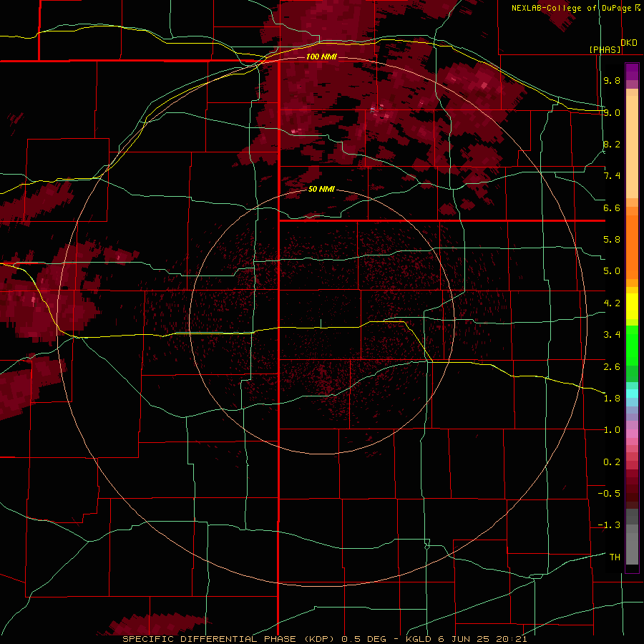Pick the bright green color bar segment
This screenshot has width=644, height=644.
(632, 345)
